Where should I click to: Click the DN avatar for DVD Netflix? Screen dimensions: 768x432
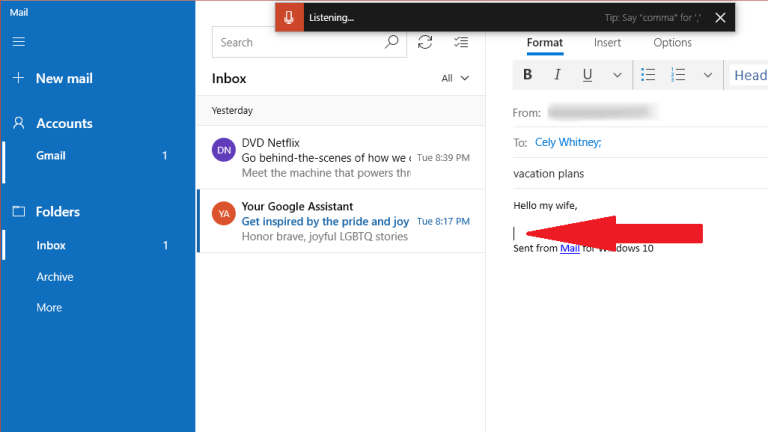224,150
